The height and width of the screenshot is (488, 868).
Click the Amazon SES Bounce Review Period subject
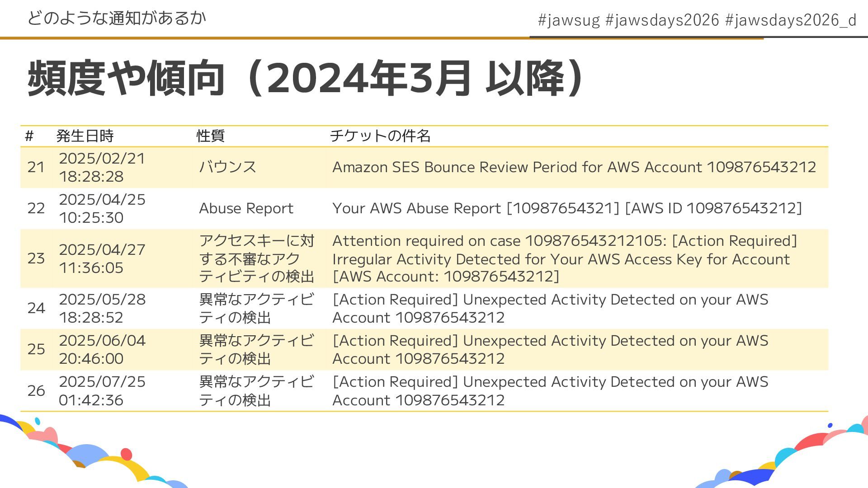click(x=574, y=167)
